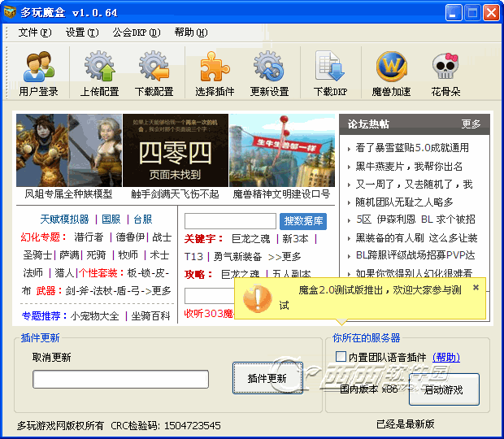The width and height of the screenshot is (504, 439).
Task: Click the 取消更新 label
Action: coord(52,358)
